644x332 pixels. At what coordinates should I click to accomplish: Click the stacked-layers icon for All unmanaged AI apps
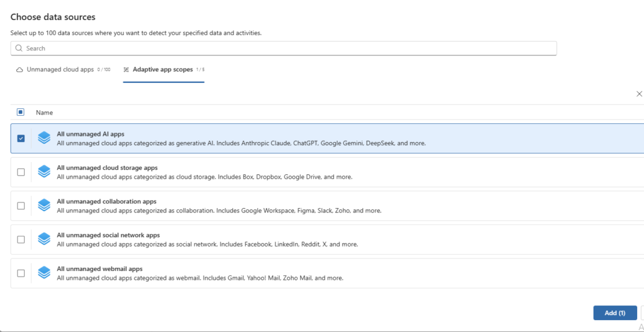click(x=43, y=138)
